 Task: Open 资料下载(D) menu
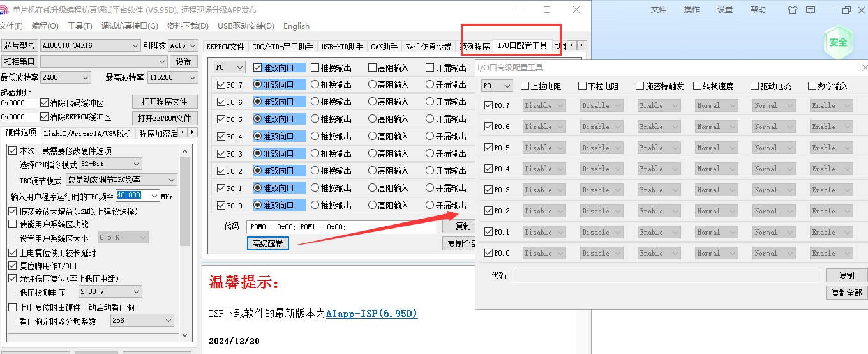[x=188, y=26]
